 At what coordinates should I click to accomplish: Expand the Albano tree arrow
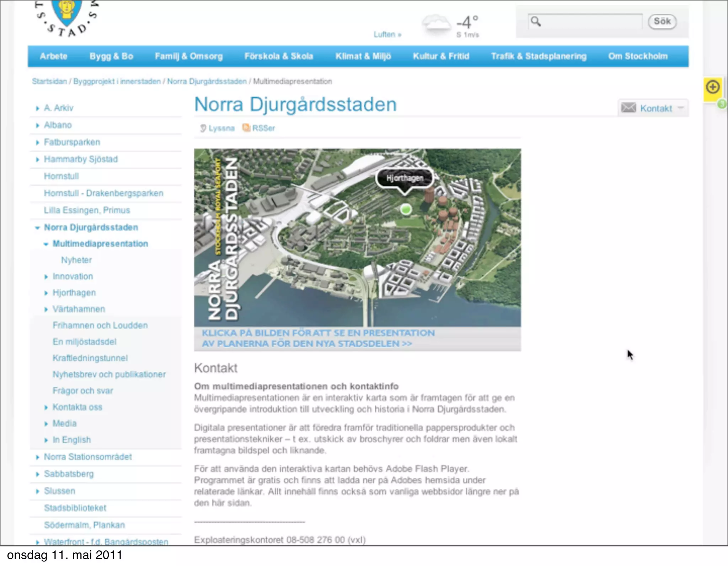(37, 125)
